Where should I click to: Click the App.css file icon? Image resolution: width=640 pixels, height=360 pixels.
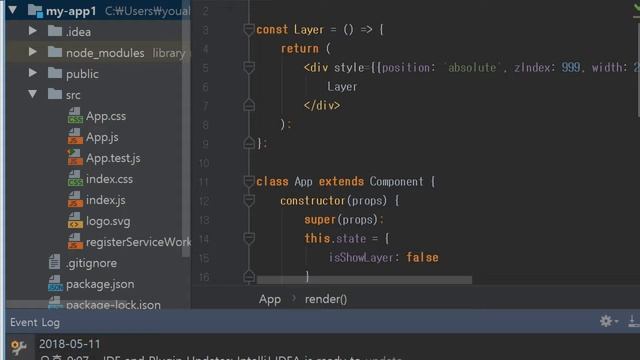click(x=75, y=116)
